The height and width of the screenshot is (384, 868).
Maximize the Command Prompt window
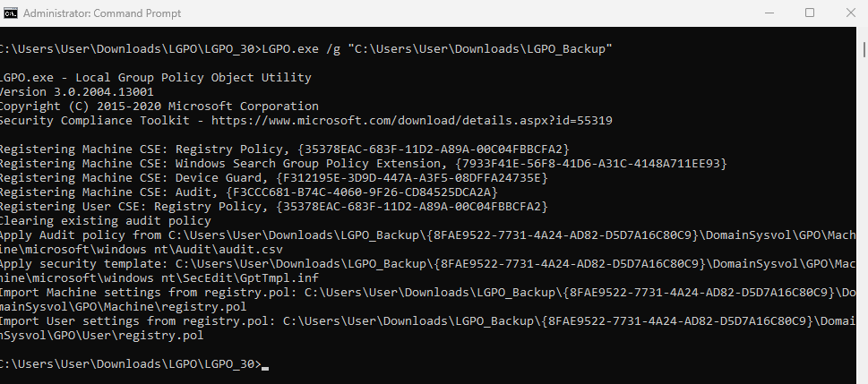pyautogui.click(x=810, y=13)
